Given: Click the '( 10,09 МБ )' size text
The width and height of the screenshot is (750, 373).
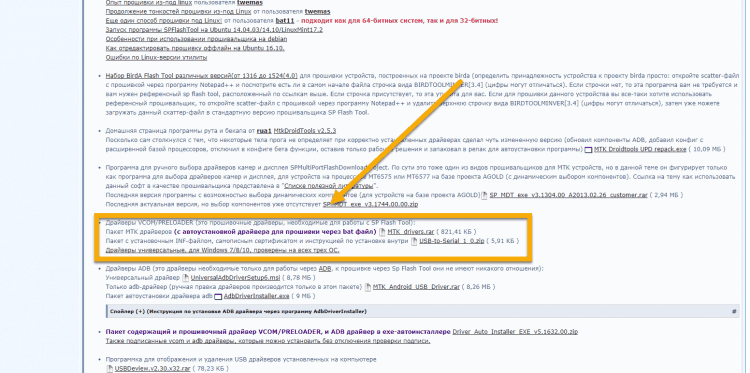Looking at the screenshot, I should click(x=707, y=150).
